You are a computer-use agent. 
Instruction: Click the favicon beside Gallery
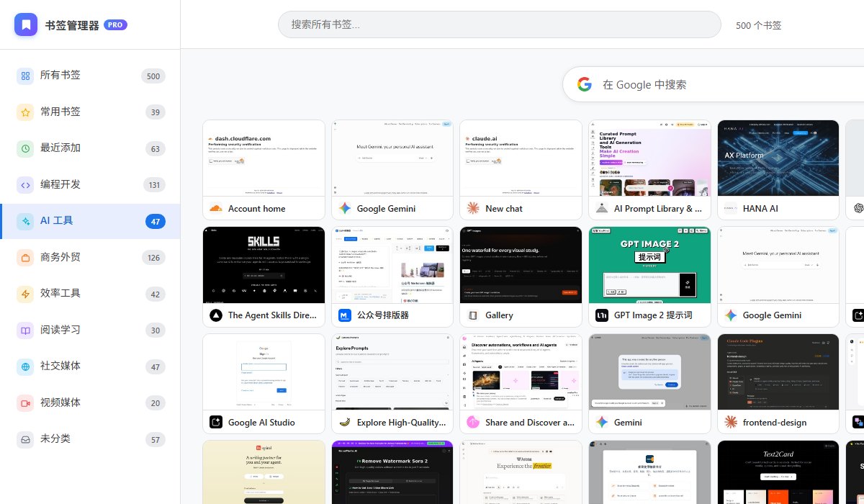click(x=473, y=315)
